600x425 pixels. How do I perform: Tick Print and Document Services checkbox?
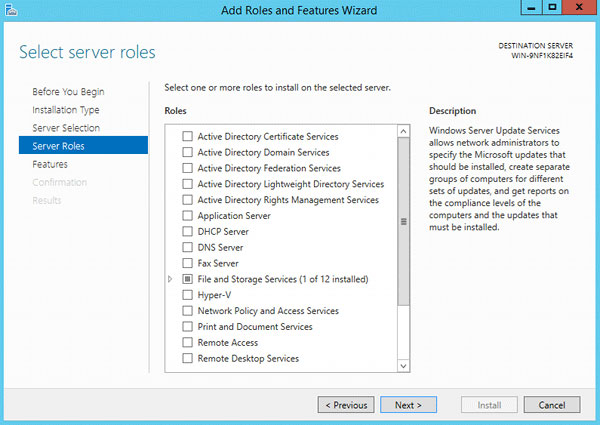(x=188, y=327)
